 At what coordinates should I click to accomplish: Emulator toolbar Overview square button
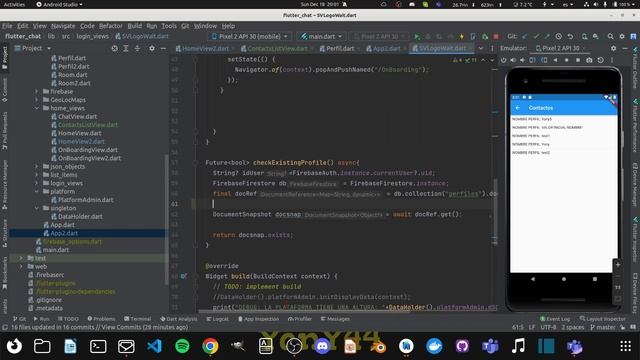tap(578, 60)
